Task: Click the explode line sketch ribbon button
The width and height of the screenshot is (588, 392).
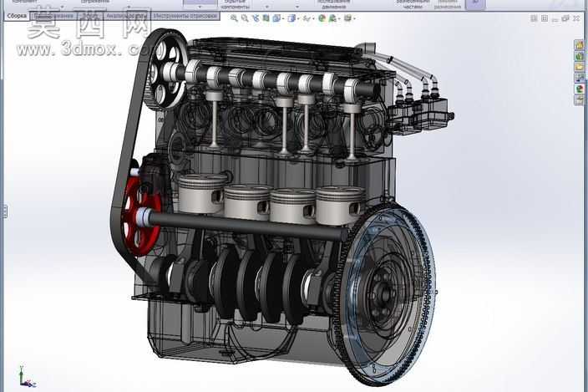Action: [449, 4]
